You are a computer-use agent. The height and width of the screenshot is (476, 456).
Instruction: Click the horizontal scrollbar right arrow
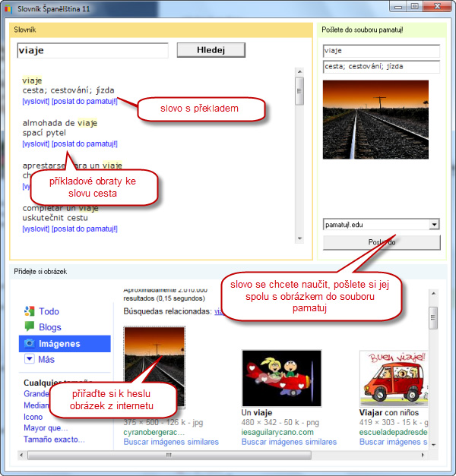coord(423,455)
